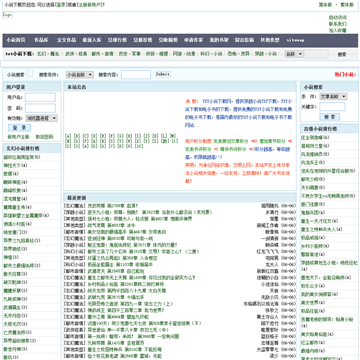360x360 pixels.
Task: Open 神控天下 in the 玄幻 ranking
Action: click(x=12, y=165)
